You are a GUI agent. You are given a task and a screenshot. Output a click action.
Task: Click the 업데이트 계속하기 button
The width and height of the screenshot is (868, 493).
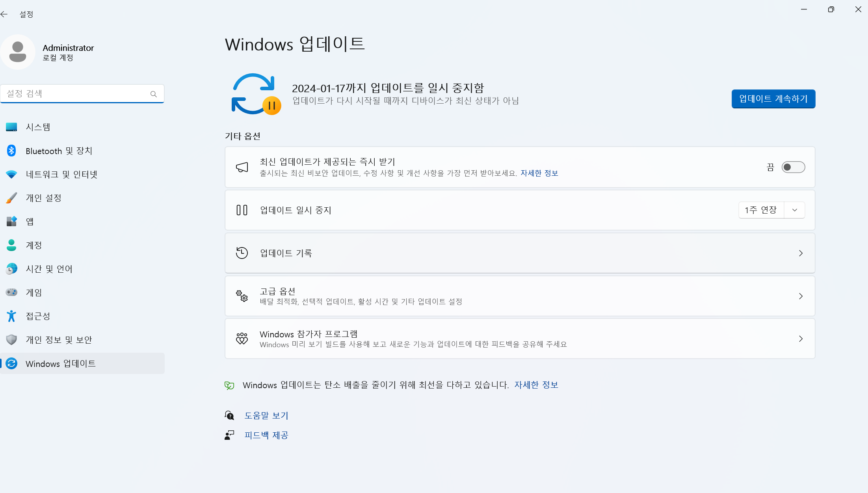pos(773,99)
